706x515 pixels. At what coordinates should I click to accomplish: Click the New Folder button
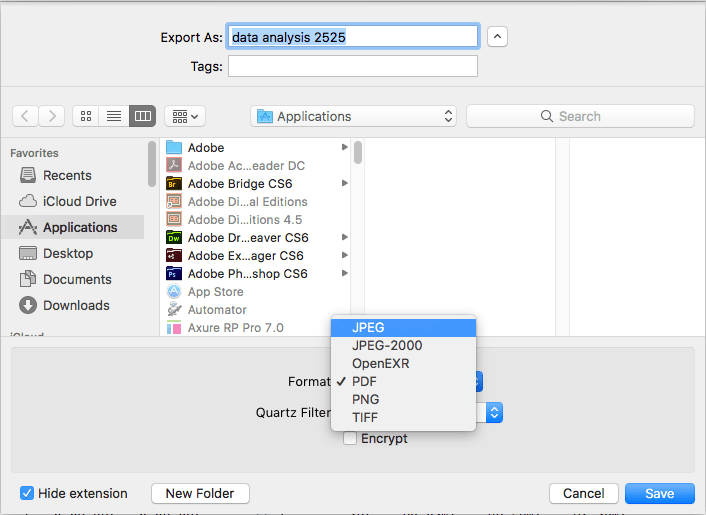point(200,493)
